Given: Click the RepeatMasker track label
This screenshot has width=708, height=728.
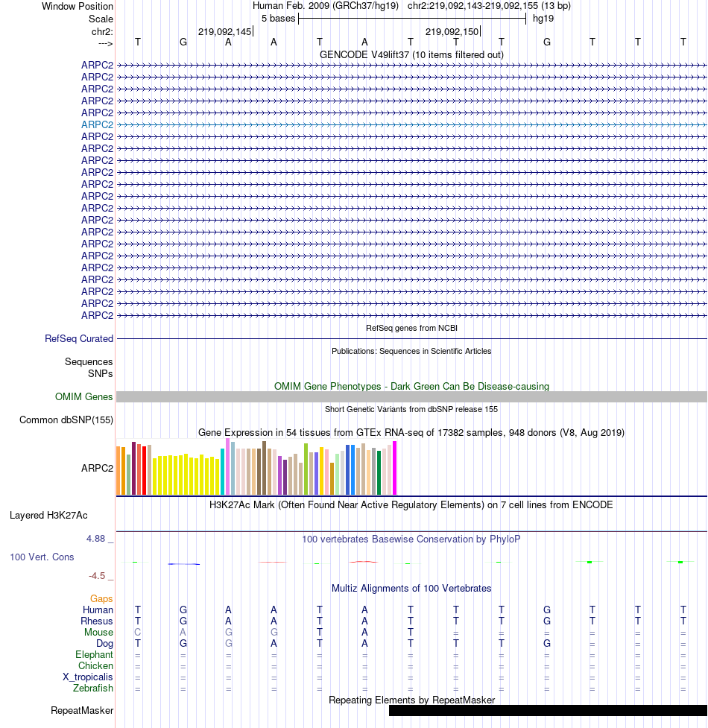Looking at the screenshot, I should point(82,711).
